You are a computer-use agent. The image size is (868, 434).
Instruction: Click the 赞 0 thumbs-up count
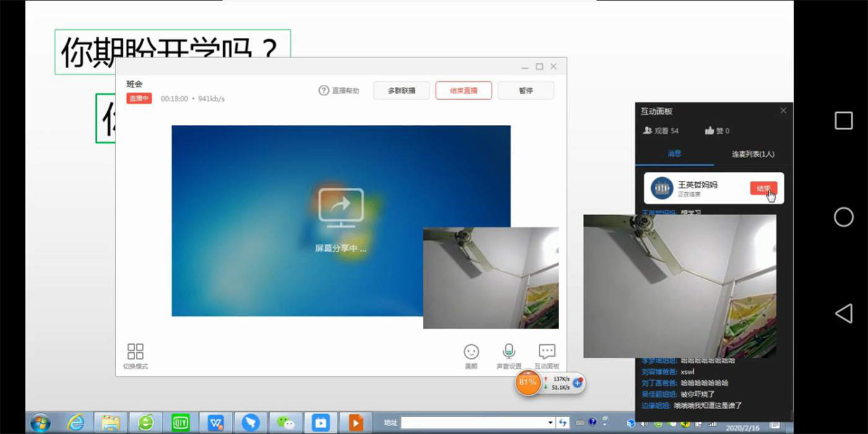(x=717, y=131)
